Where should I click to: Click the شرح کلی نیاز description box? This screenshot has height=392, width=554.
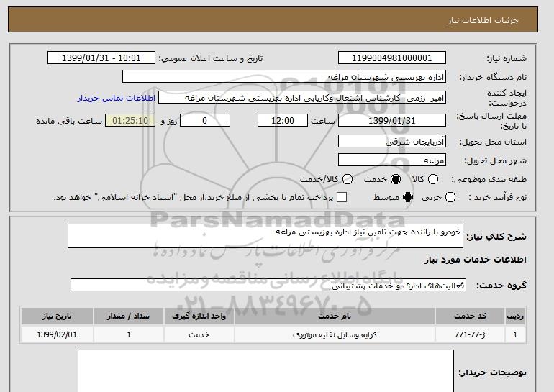coord(265,236)
